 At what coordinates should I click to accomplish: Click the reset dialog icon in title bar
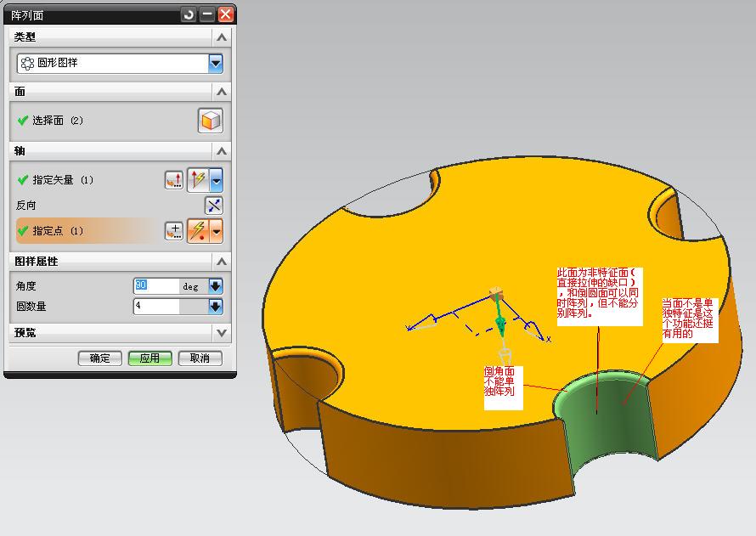(189, 14)
